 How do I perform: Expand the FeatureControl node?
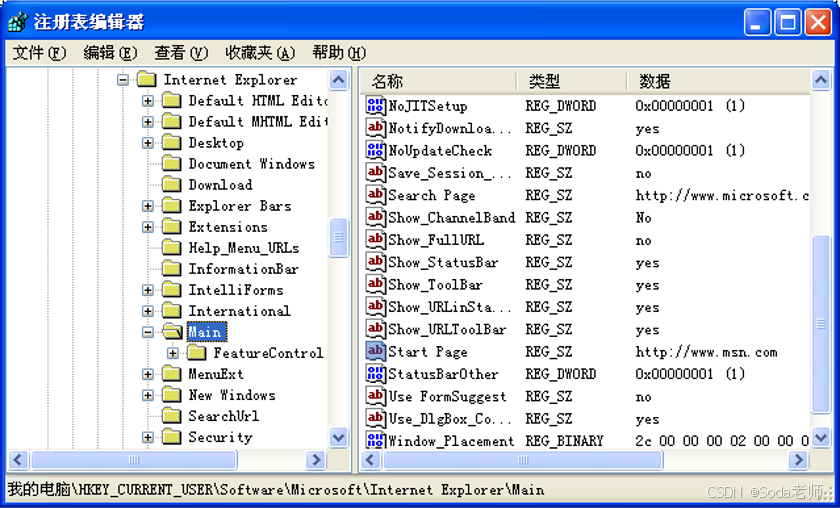coord(172,353)
